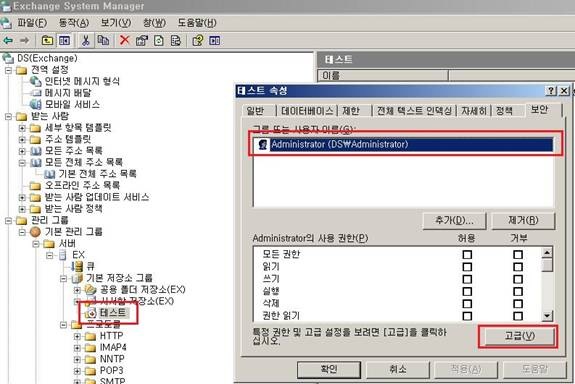575x384 pixels.
Task: Select the 큐 queue node
Action: 90,266
